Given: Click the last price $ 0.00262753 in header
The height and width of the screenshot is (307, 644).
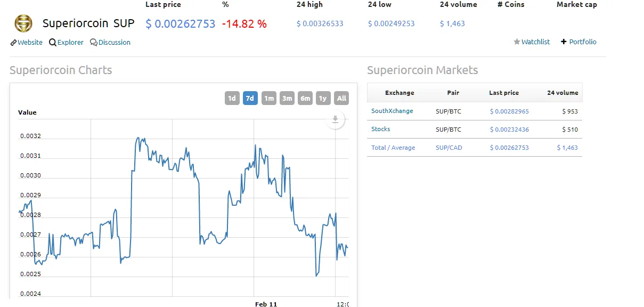Looking at the screenshot, I should (x=181, y=24).
